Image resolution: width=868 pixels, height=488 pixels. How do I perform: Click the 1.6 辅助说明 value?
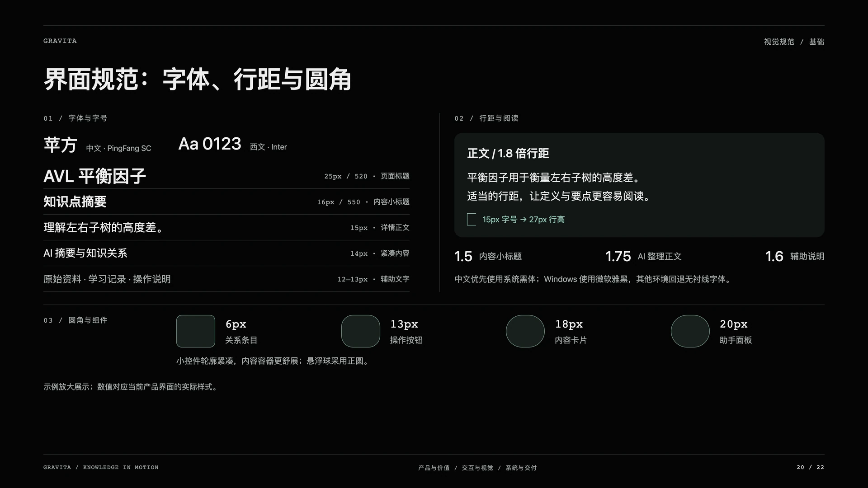click(795, 256)
